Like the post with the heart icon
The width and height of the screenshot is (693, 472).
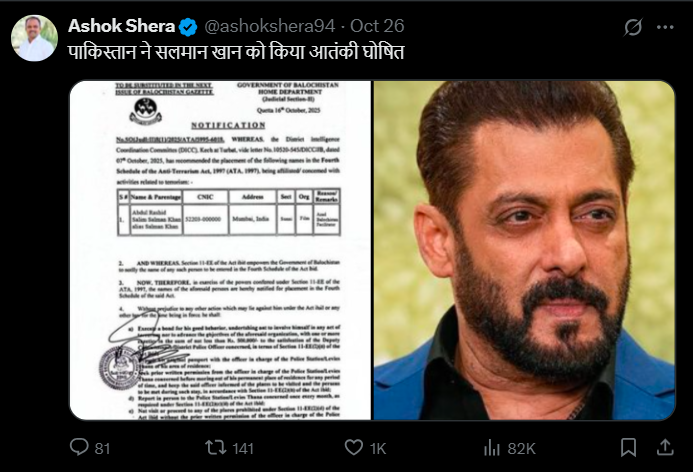[x=354, y=447]
